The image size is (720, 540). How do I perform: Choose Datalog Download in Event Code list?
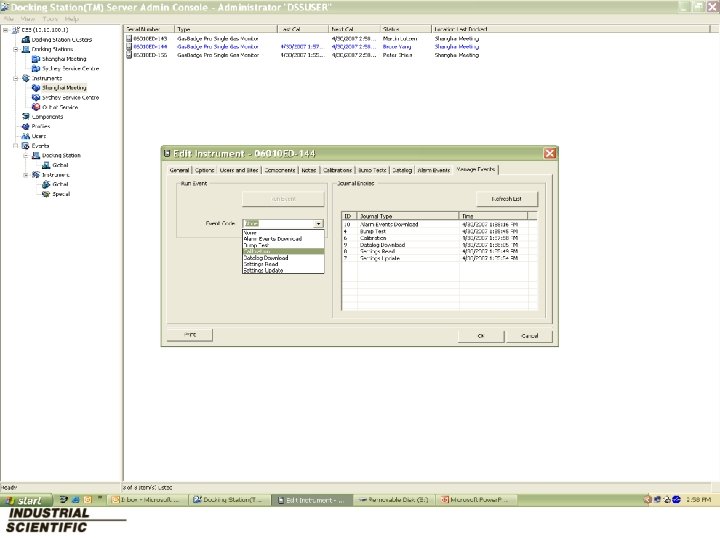(283, 258)
